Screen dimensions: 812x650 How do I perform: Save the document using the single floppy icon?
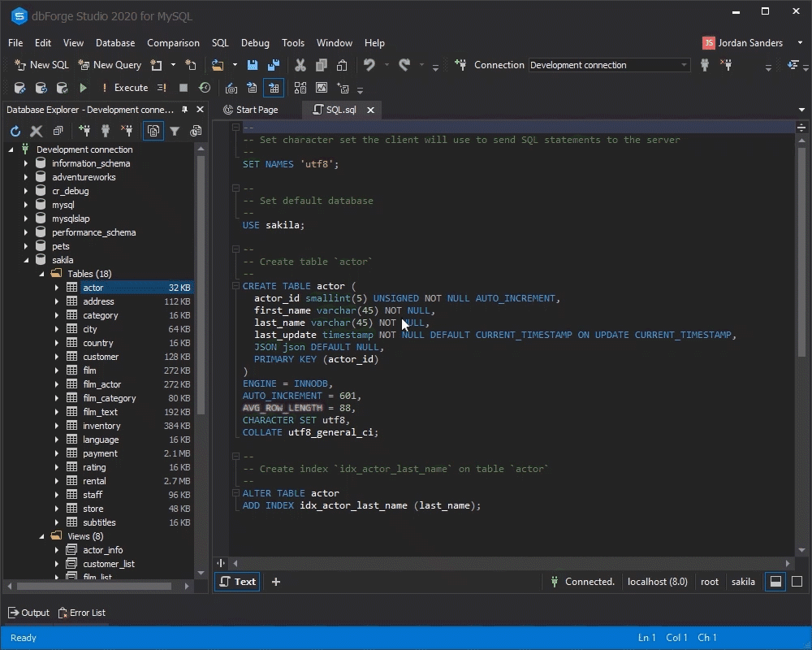[x=253, y=65]
